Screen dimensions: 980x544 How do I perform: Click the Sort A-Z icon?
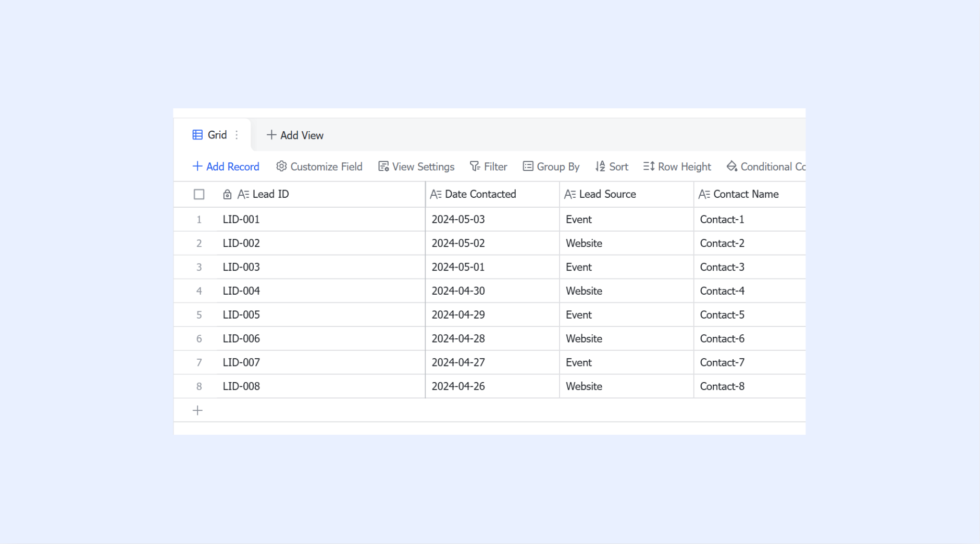(600, 166)
